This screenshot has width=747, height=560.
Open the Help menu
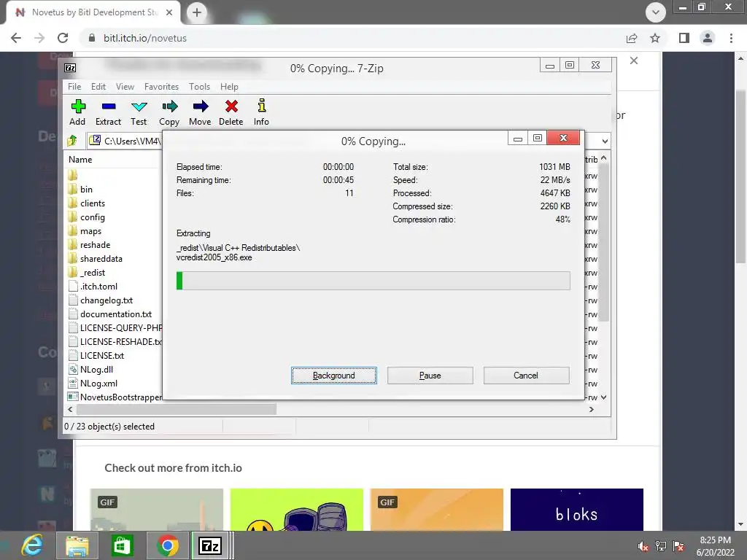click(229, 87)
